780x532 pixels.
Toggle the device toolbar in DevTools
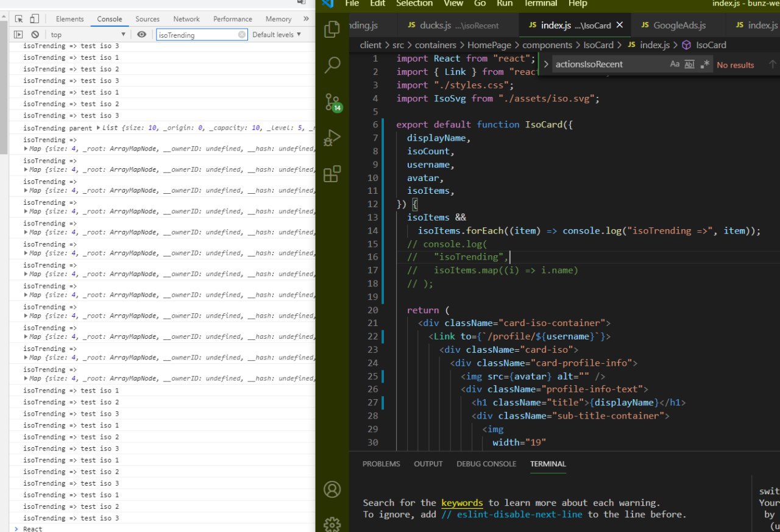tap(34, 19)
